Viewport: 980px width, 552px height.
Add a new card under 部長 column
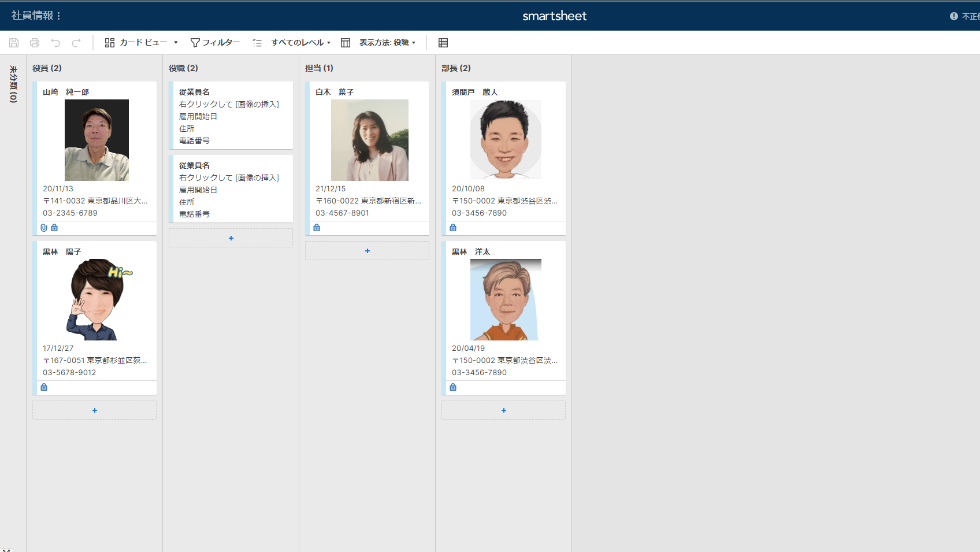503,410
